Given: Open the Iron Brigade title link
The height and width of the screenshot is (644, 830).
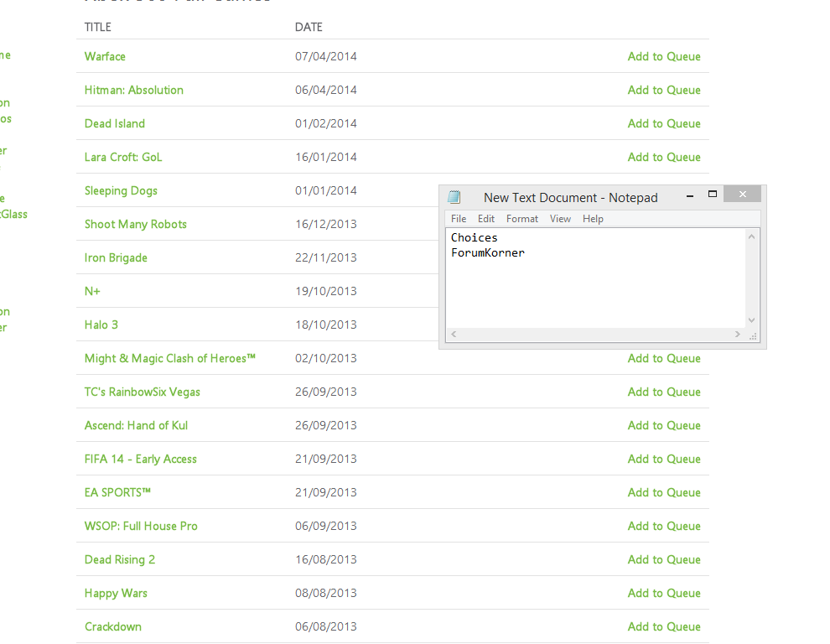Looking at the screenshot, I should pos(116,258).
